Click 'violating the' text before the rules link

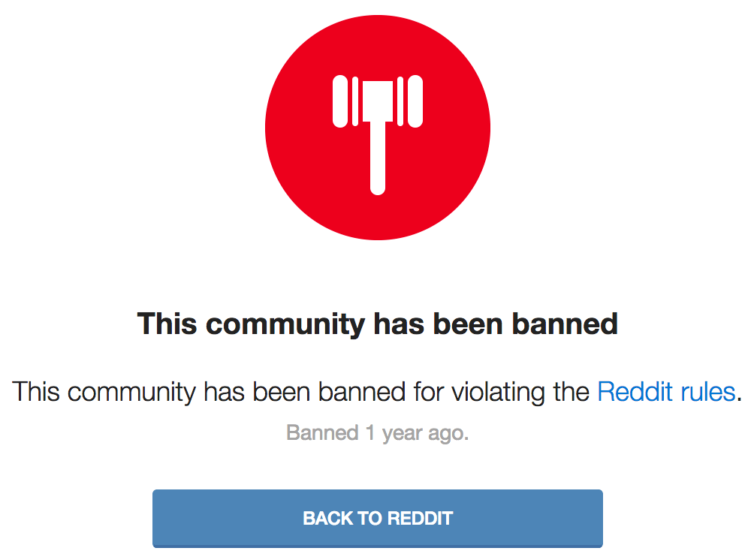[x=520, y=392]
